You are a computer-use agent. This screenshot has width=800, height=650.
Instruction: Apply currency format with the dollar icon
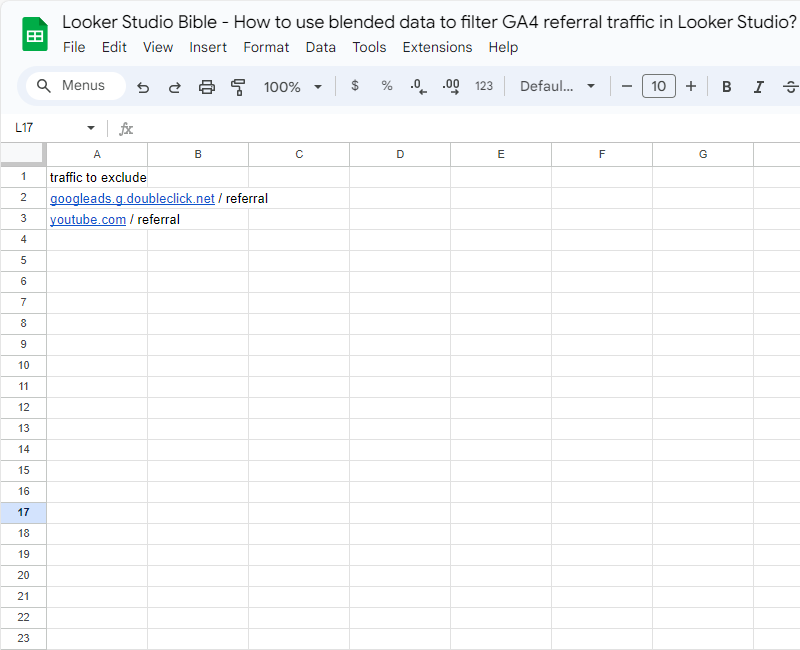(355, 86)
